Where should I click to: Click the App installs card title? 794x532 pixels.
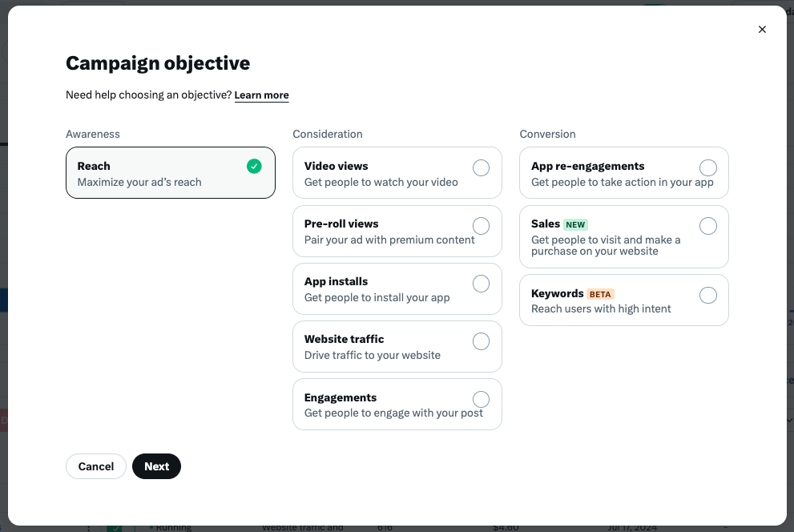click(x=336, y=281)
